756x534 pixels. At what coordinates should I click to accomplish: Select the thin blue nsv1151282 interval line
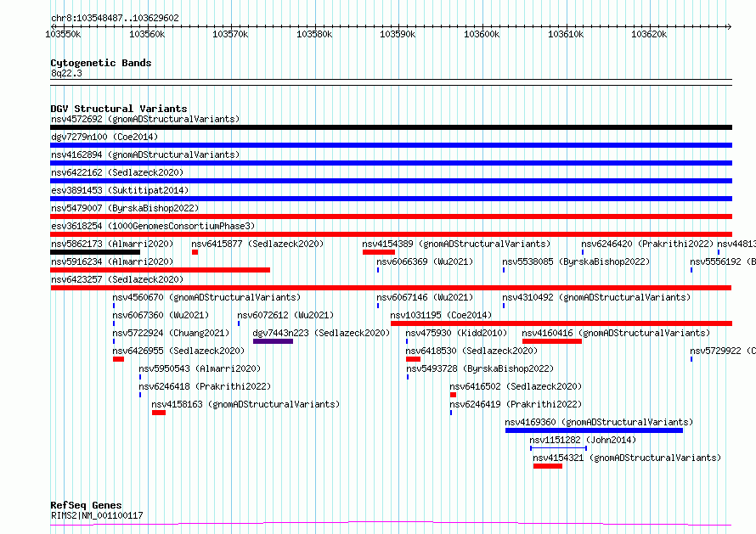point(558,448)
